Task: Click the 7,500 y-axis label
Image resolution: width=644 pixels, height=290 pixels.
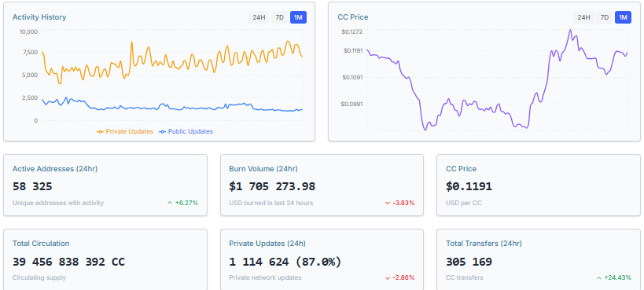Action: point(31,52)
